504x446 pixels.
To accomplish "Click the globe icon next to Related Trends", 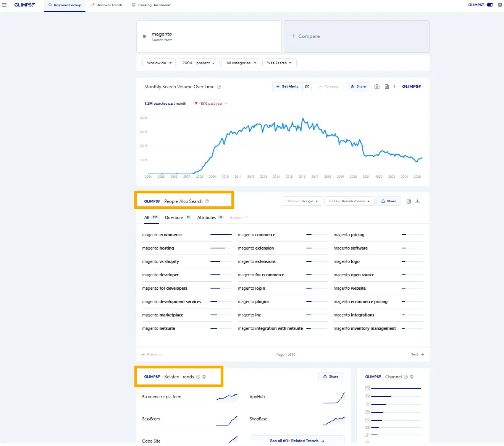I will click(x=204, y=376).
